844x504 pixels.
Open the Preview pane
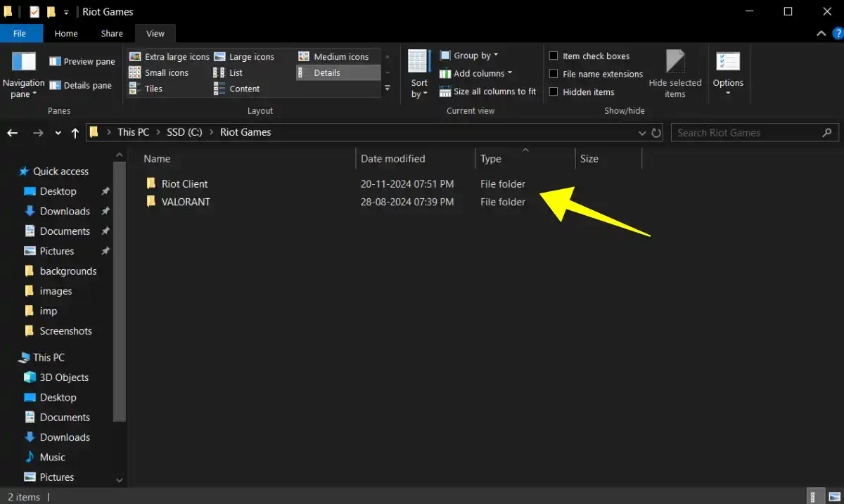(81, 61)
